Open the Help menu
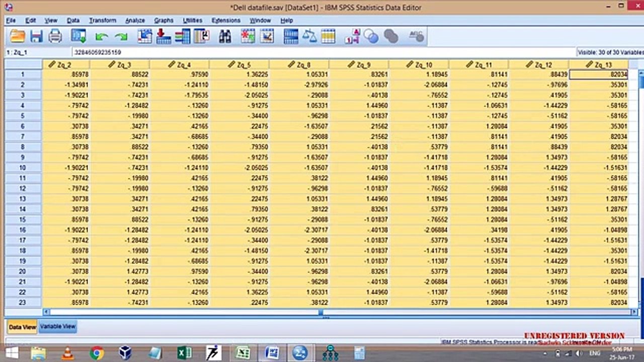This screenshot has height=362, width=644. [x=287, y=21]
